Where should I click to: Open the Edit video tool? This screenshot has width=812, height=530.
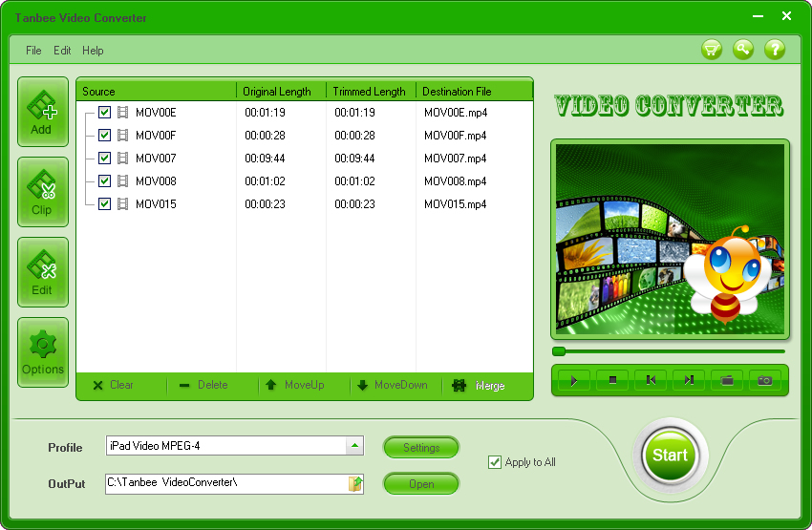point(42,272)
